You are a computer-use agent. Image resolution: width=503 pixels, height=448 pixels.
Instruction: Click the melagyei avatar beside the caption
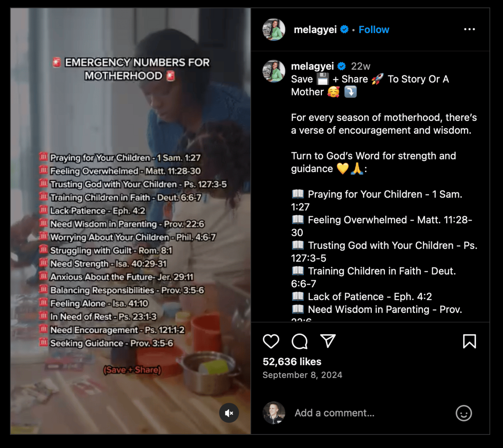[274, 71]
